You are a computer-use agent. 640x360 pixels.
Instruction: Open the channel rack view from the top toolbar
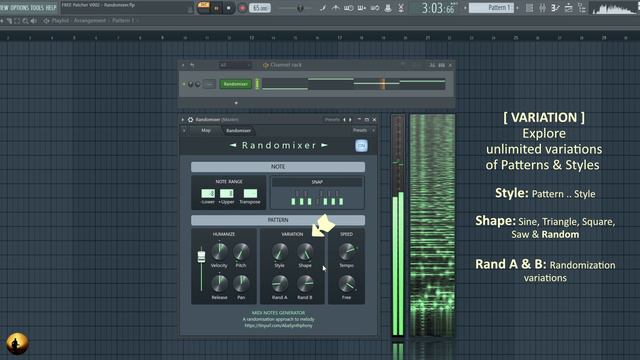[556, 8]
